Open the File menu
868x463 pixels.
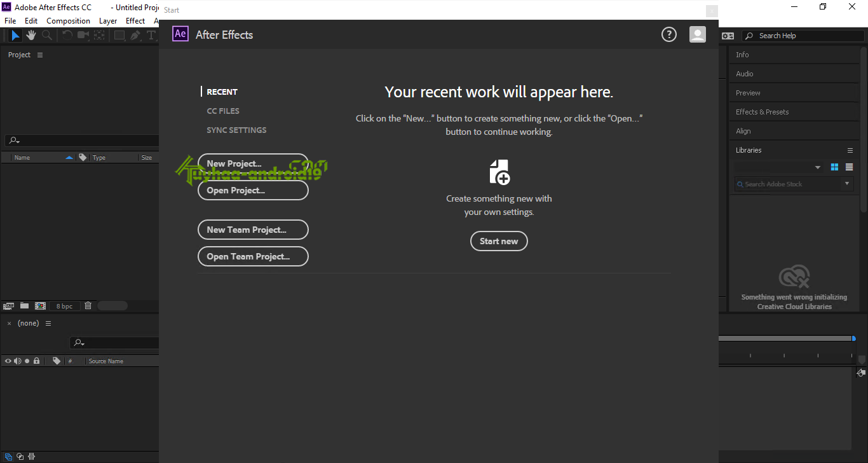click(x=10, y=21)
